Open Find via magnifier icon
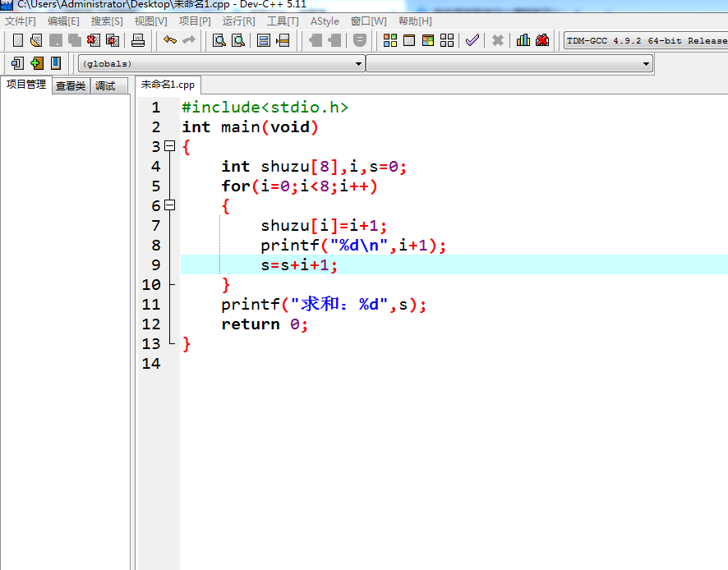 click(x=219, y=40)
